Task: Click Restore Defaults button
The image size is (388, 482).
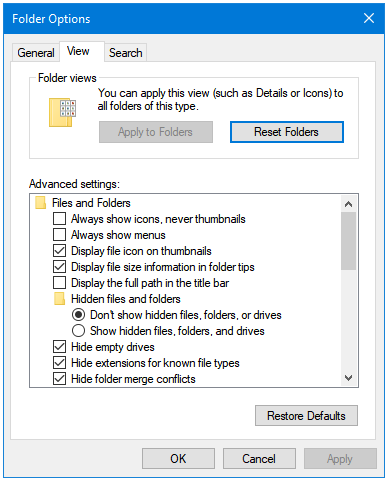Action: (306, 416)
